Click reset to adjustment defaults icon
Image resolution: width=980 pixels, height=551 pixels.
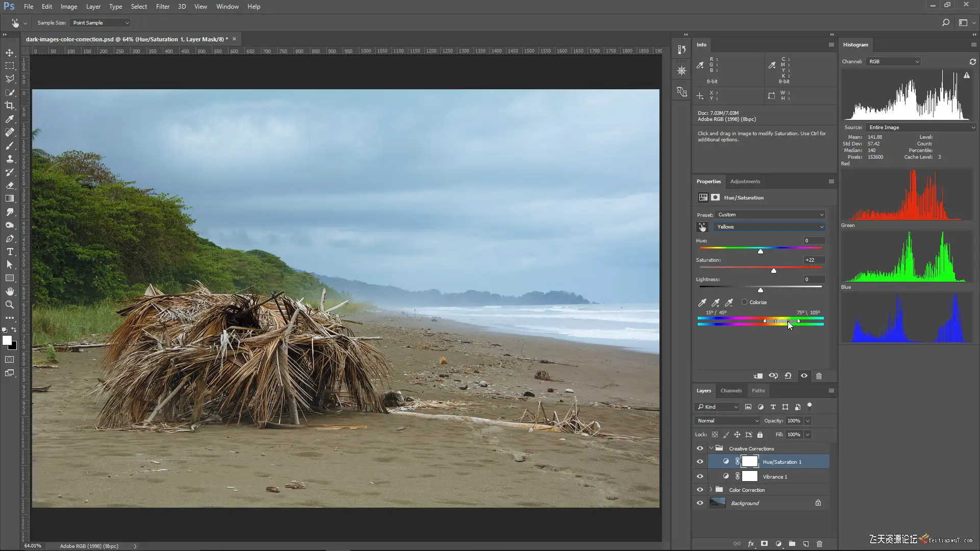tap(788, 376)
